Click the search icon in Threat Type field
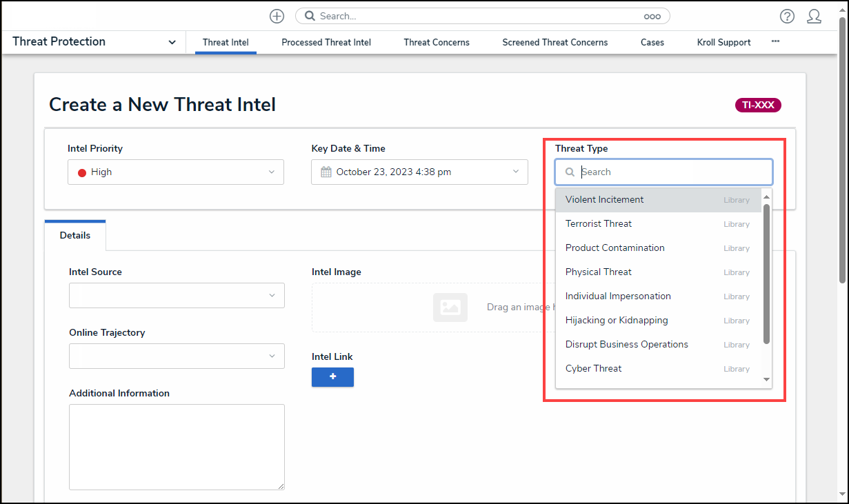Screen dimensions: 849x504 click(570, 172)
